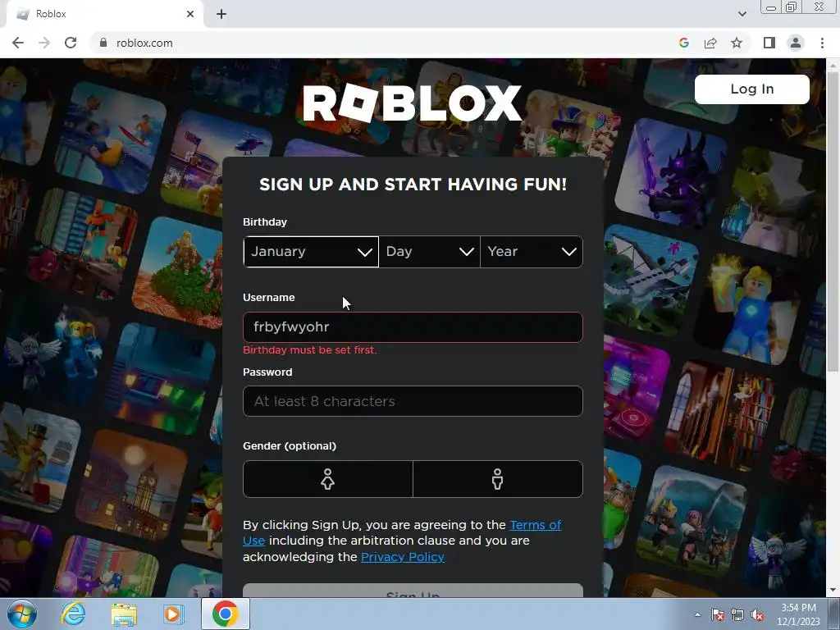Open the Day dropdown
The image size is (840, 630).
click(x=430, y=252)
